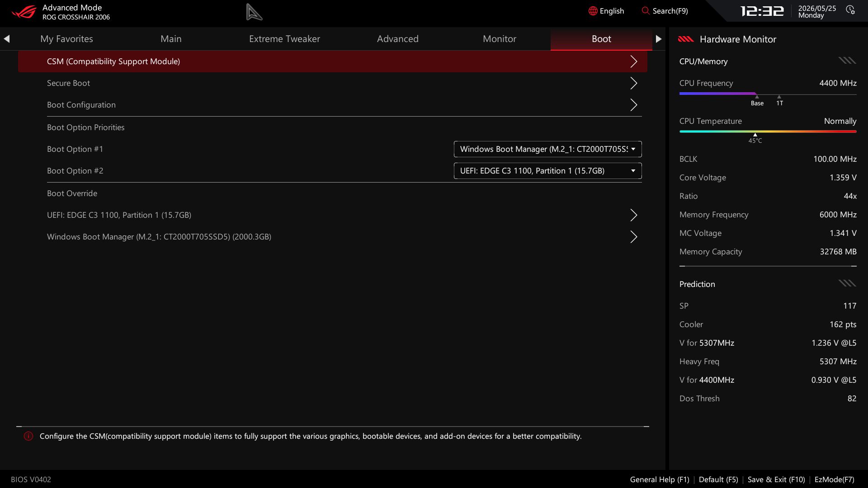Click CPU Temperature gradient bar
Viewport: 868px width, 488px height.
(768, 131)
